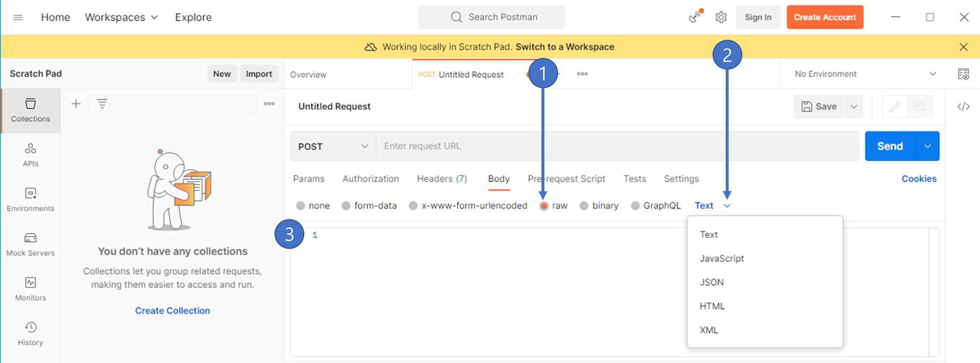980x363 pixels.
Task: Select the raw body option
Action: point(553,206)
